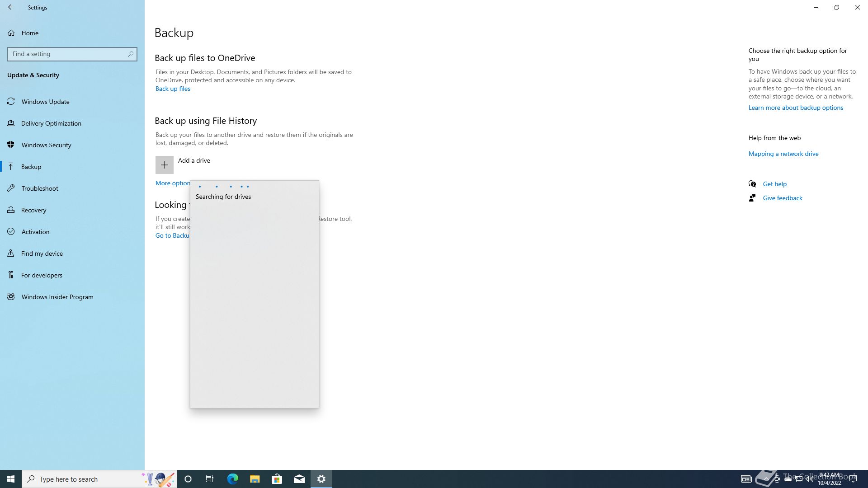Click the Give feedback person icon

pos(752,198)
